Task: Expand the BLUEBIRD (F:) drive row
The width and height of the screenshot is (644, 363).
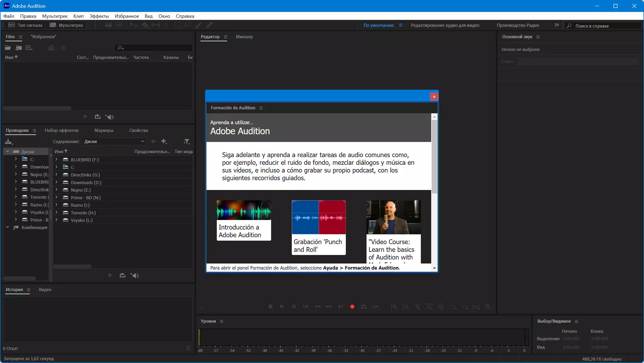Action: point(57,159)
